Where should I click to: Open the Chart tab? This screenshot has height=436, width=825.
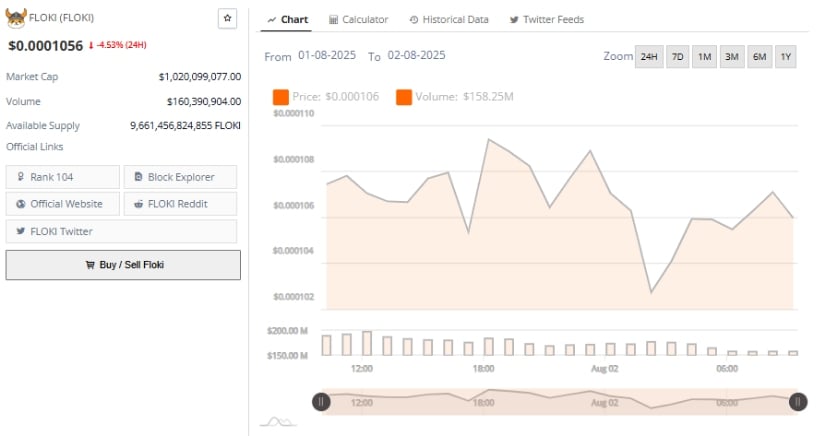click(287, 19)
